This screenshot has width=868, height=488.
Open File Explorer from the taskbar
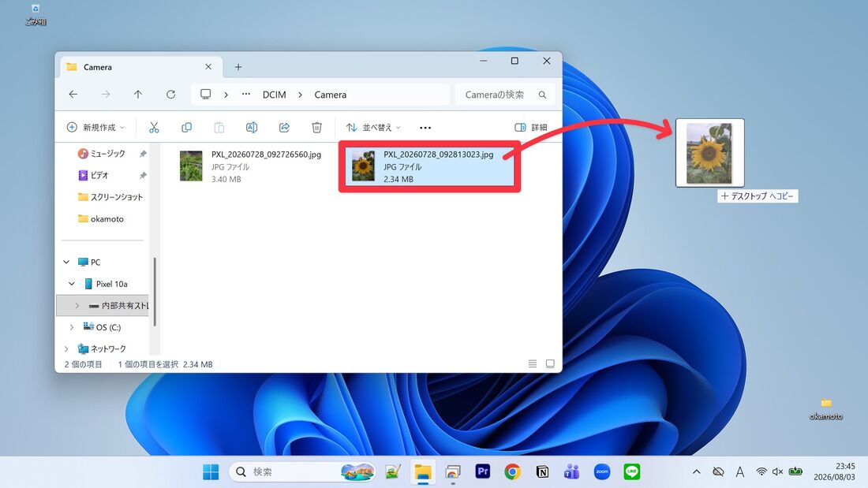[423, 472]
